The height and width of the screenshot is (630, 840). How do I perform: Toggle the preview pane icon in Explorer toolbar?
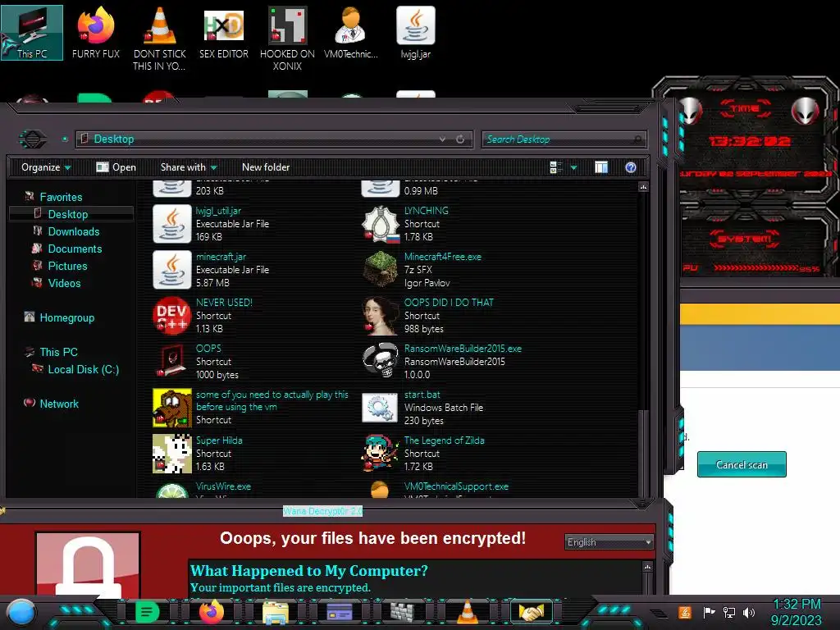pyautogui.click(x=601, y=167)
